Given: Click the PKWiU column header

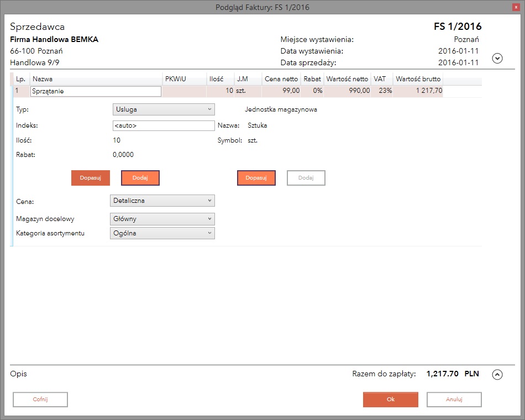Looking at the screenshot, I should coord(185,79).
